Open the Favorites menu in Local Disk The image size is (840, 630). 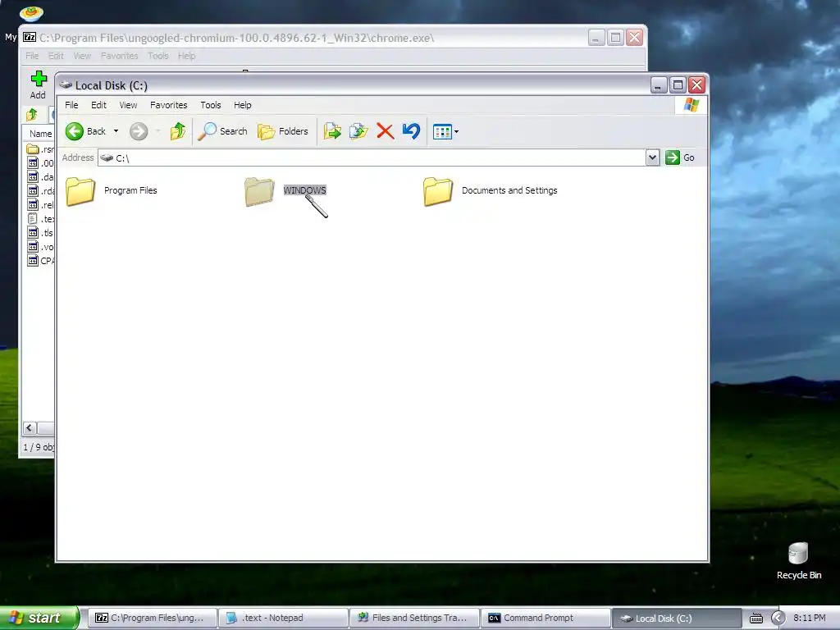tap(169, 105)
